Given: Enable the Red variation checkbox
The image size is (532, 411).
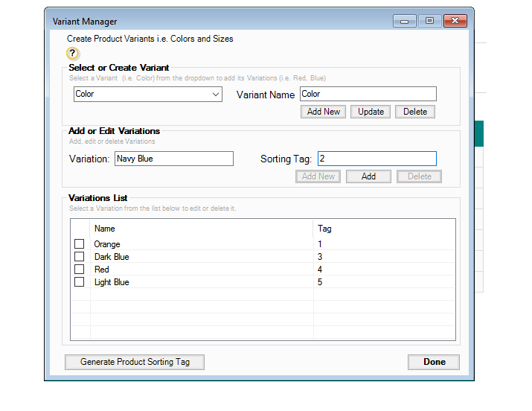Looking at the screenshot, I should (x=80, y=270).
